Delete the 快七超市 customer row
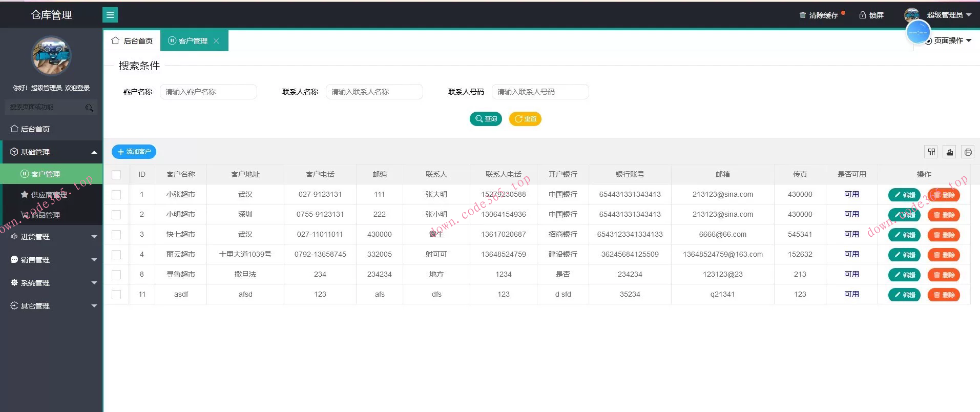The height and width of the screenshot is (412, 980). coord(944,235)
